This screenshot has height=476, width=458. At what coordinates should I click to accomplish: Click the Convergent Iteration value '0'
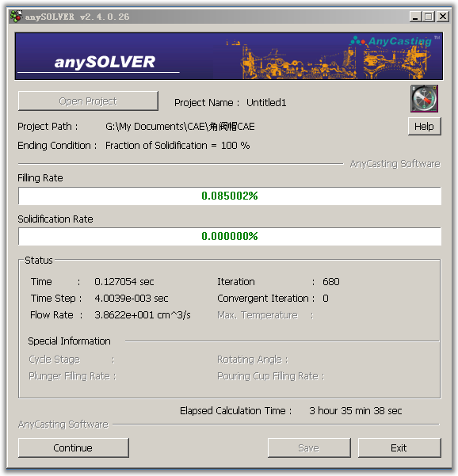point(326,299)
